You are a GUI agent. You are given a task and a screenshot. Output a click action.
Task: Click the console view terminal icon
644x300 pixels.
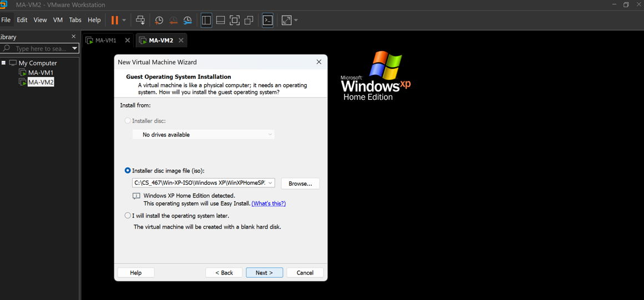click(268, 20)
